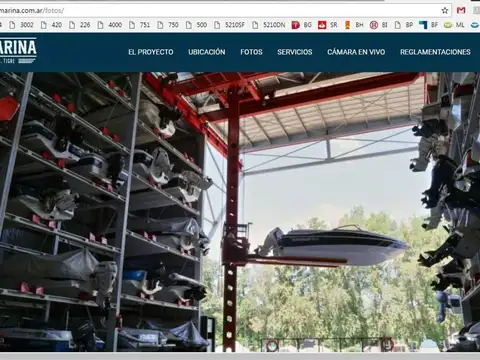This screenshot has height=360, width=480.
Task: Open the BF bookmark
Action: click(429, 25)
